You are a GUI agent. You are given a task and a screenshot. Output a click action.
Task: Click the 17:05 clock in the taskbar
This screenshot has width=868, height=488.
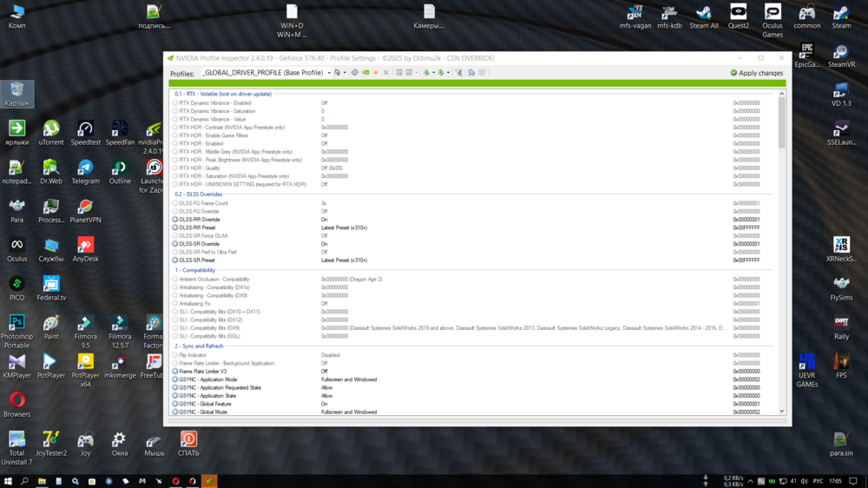click(835, 481)
